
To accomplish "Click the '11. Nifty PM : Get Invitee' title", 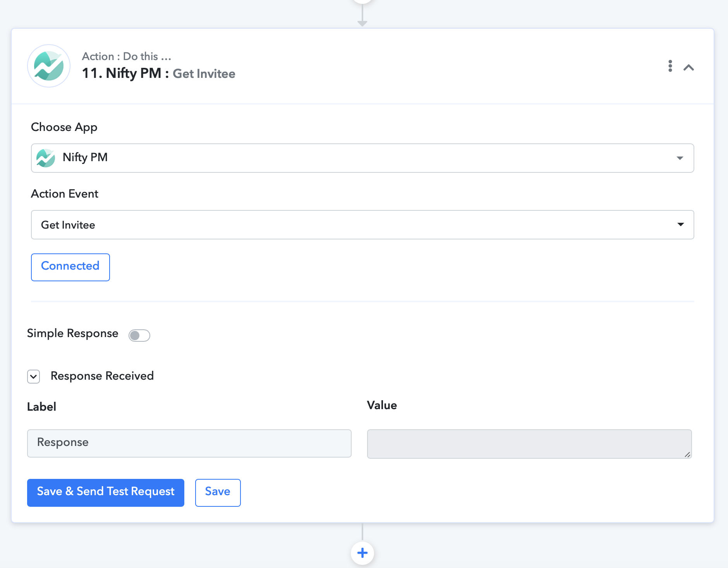I will [x=159, y=73].
